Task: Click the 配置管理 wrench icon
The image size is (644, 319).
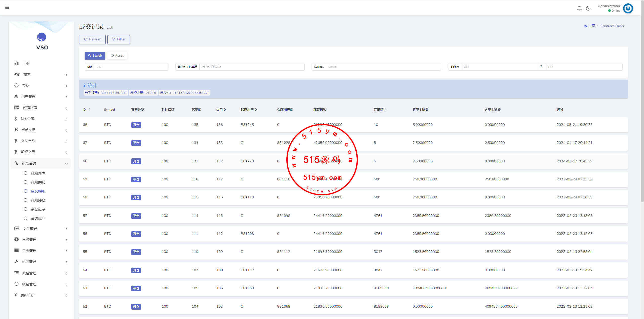Action: 16,261
